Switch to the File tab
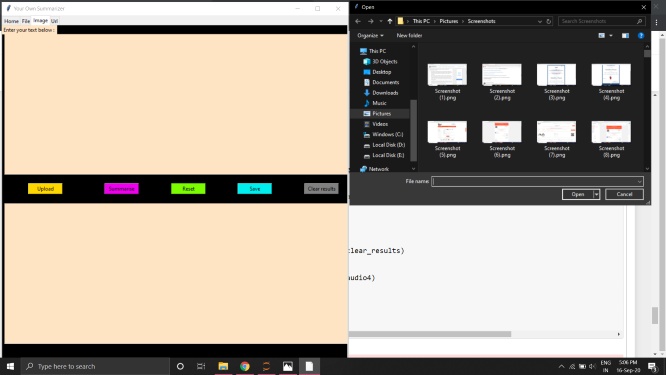Screen dimensions: 666x375 25,21
